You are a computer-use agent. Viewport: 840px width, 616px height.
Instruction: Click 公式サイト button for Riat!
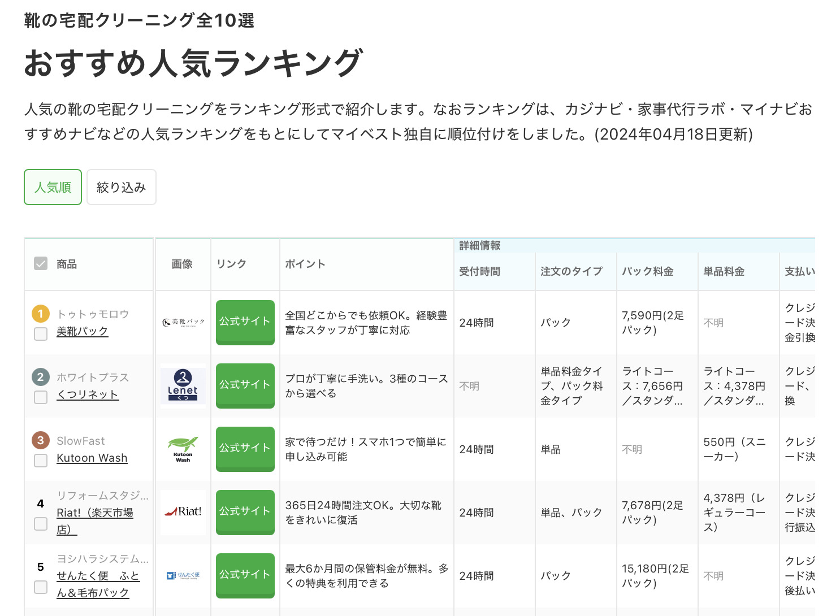(x=245, y=512)
